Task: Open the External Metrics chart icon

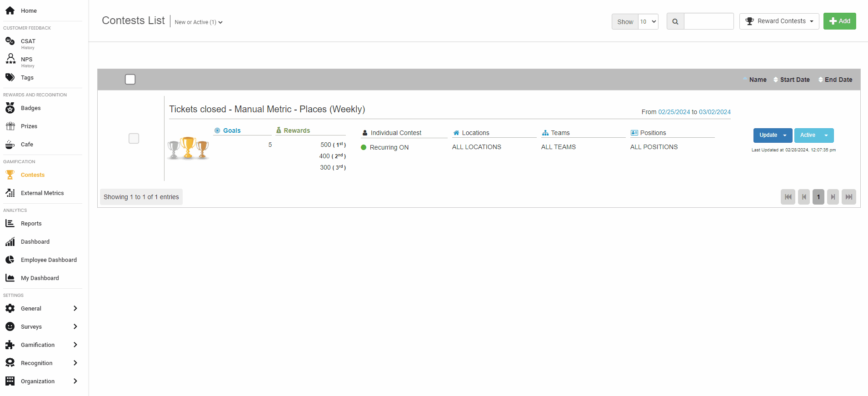Action: click(x=10, y=193)
